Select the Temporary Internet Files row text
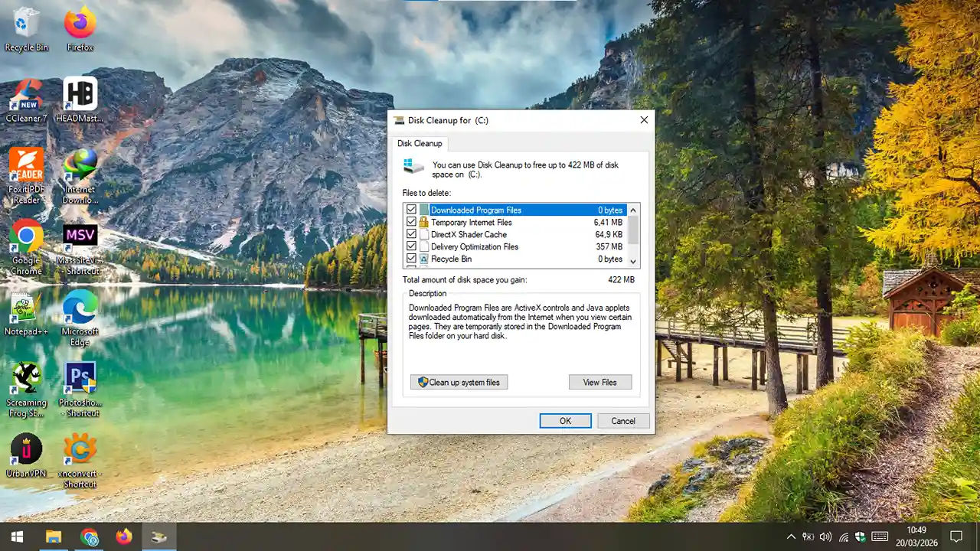Viewport: 980px width, 551px height. [x=472, y=222]
